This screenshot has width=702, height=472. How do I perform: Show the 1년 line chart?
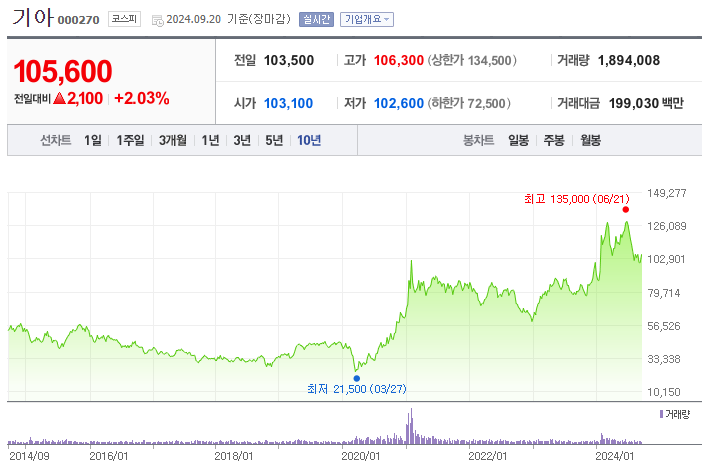pyautogui.click(x=210, y=140)
